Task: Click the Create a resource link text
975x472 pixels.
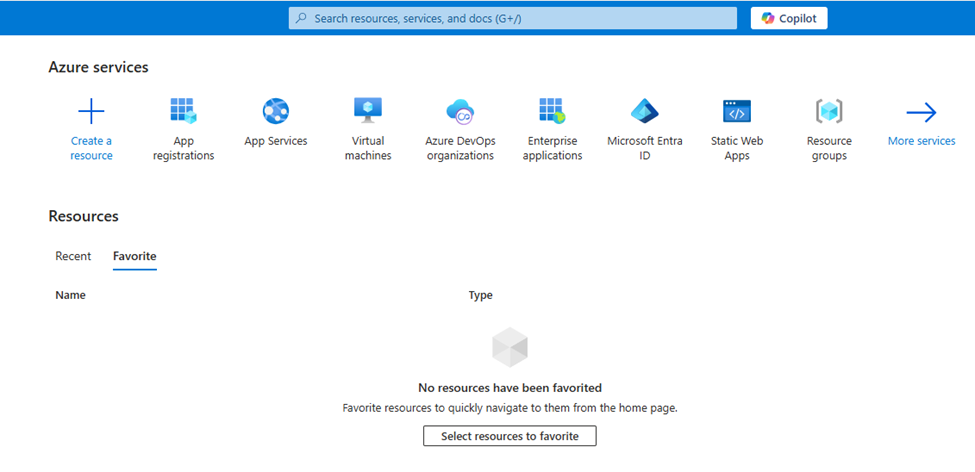Action: [x=91, y=148]
